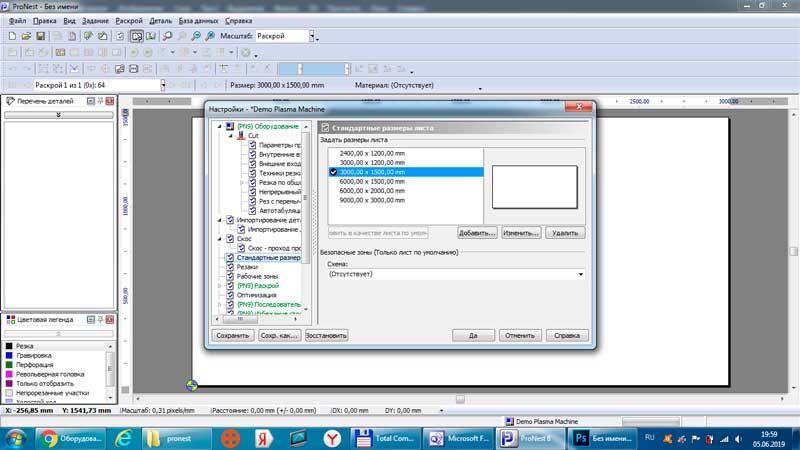This screenshot has width=800, height=450.
Task: Click the page icon beside Оптимизация
Action: tap(230, 295)
